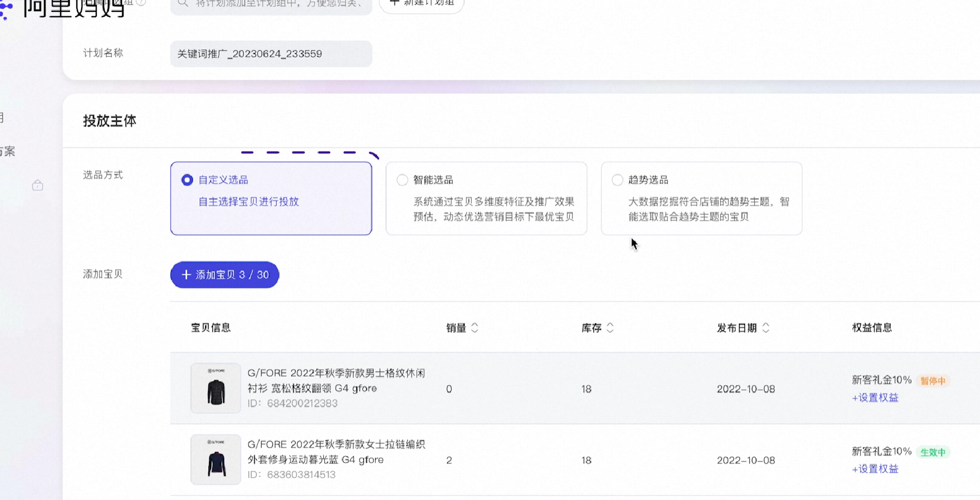The width and height of the screenshot is (980, 500).
Task: Select the 趋势选品 radio option
Action: point(617,180)
